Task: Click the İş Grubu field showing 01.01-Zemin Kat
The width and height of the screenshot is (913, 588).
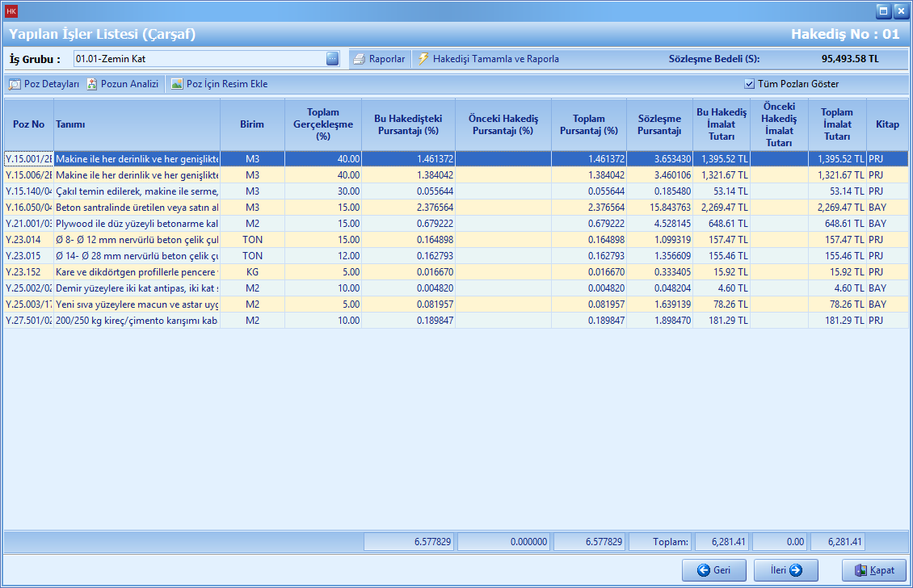Action: (198, 59)
